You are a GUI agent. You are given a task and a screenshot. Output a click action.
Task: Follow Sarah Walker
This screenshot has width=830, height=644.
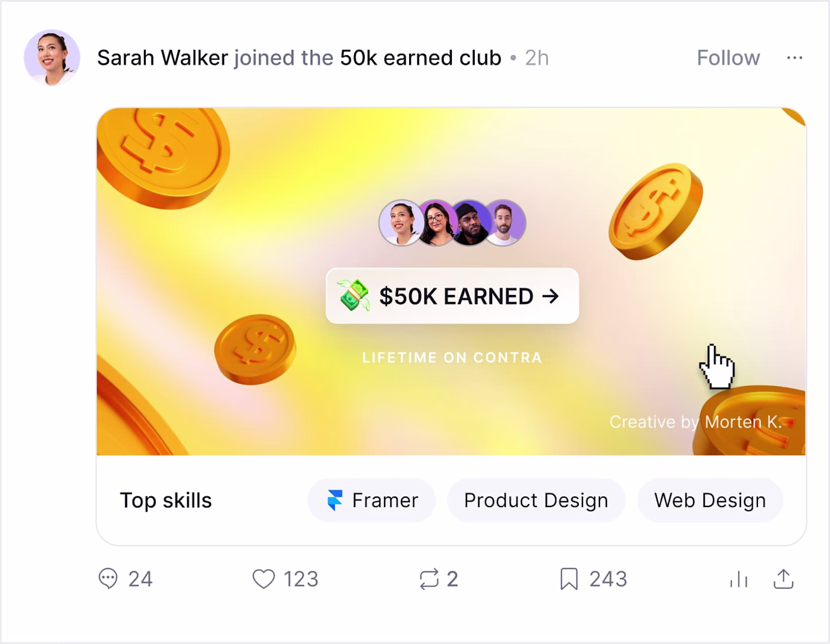coord(728,58)
